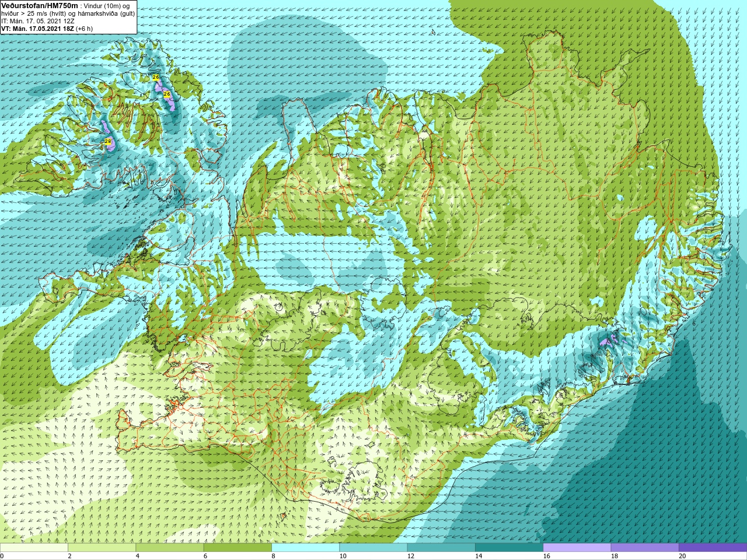
Task: Click the Veðurstofan/HM750m title text
Action: (x=39, y=5)
